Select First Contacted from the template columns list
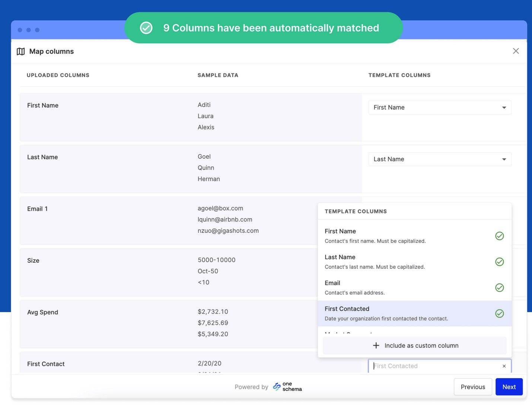This screenshot has width=532, height=406. pyautogui.click(x=414, y=314)
